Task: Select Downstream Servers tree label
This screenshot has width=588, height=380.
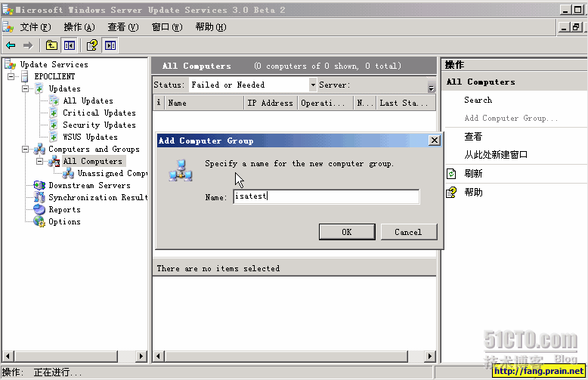Action: [90, 186]
